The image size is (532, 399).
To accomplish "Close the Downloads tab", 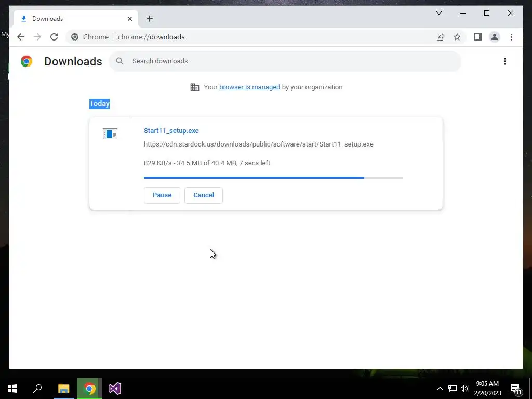I will coord(129,19).
